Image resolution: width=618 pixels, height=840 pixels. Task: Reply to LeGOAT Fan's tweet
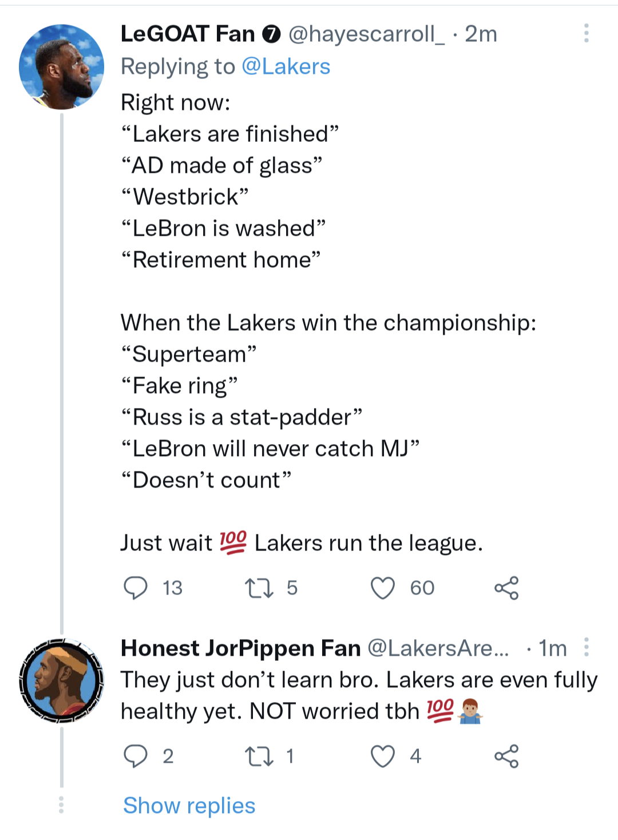[137, 587]
